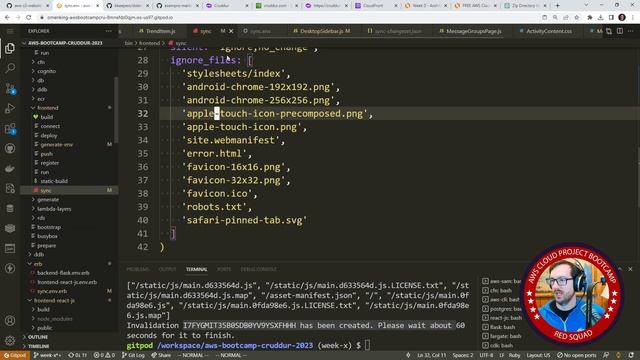Click Git Log in status bar
The height and width of the screenshot is (360, 640).
tap(133, 356)
